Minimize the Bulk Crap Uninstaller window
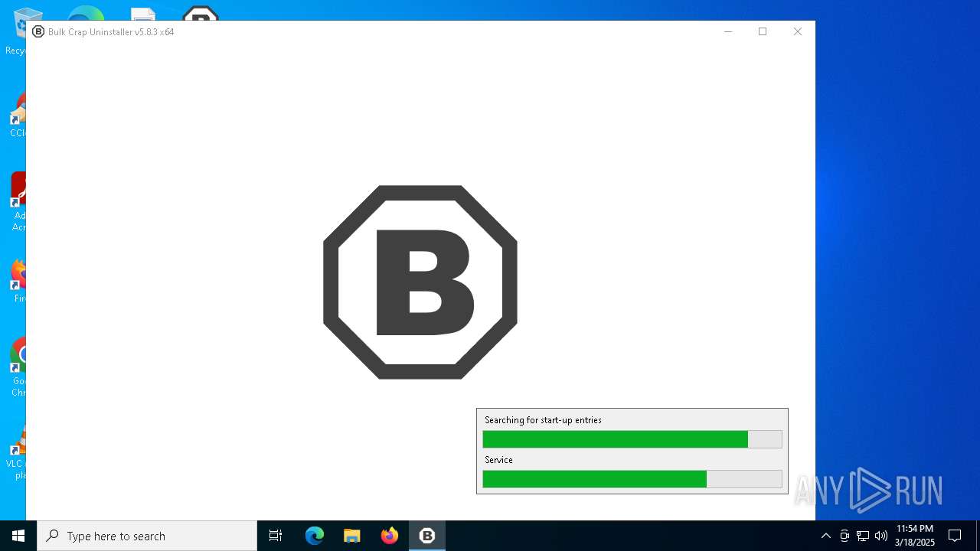 tap(728, 31)
